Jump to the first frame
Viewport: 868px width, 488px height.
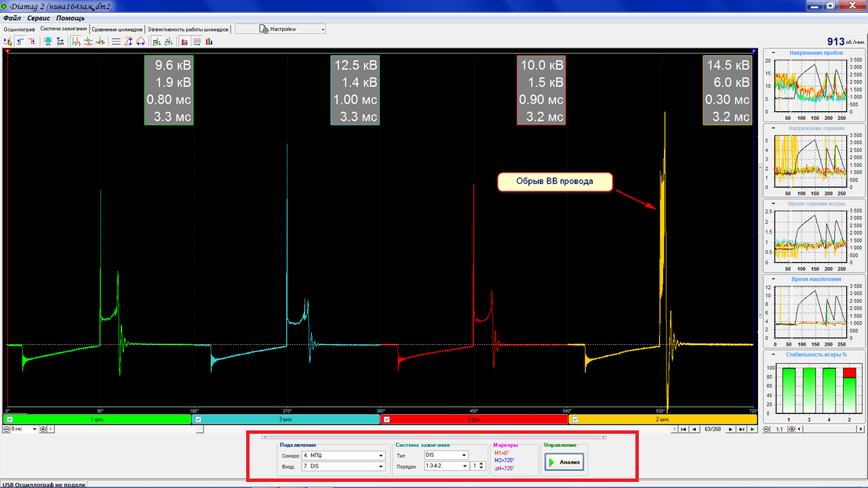683,429
